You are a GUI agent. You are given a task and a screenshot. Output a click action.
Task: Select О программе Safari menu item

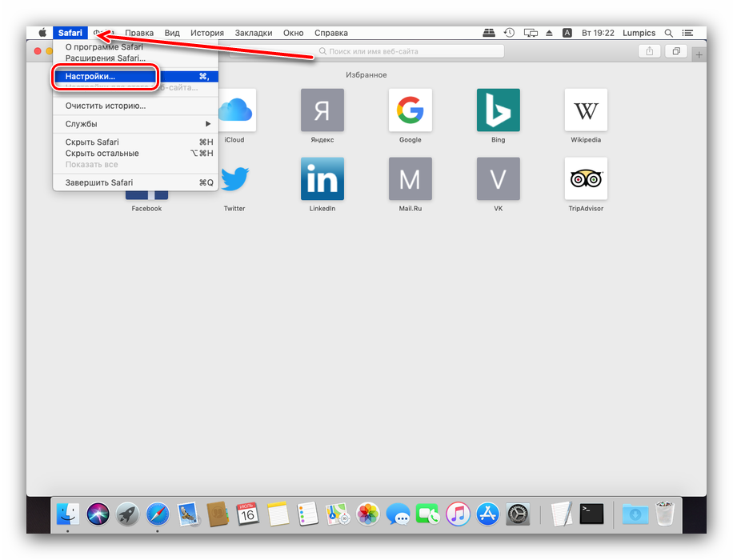[104, 47]
